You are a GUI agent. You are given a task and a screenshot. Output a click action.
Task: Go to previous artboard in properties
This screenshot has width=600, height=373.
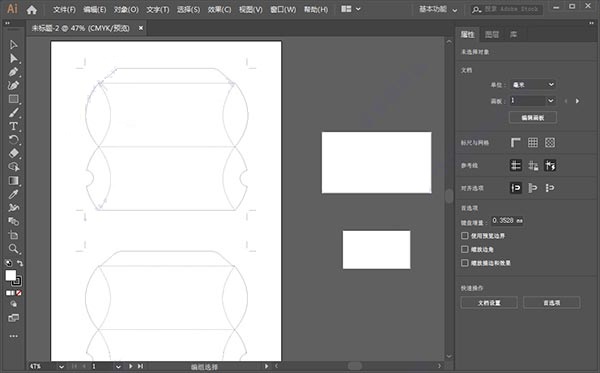point(566,101)
